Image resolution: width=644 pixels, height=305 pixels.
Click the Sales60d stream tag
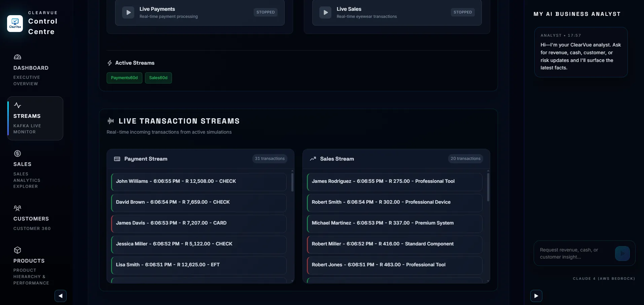158,78
